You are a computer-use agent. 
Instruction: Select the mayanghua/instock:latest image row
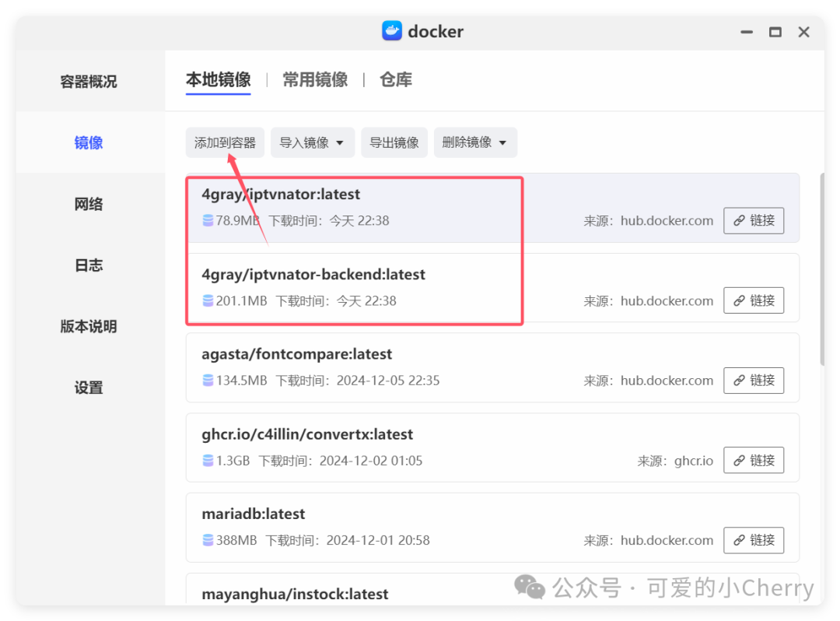[492, 589]
